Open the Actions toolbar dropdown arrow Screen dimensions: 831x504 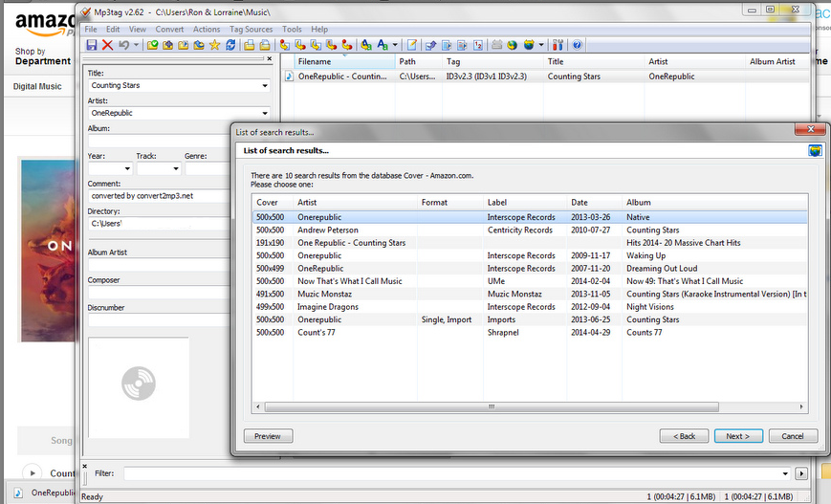pos(395,45)
